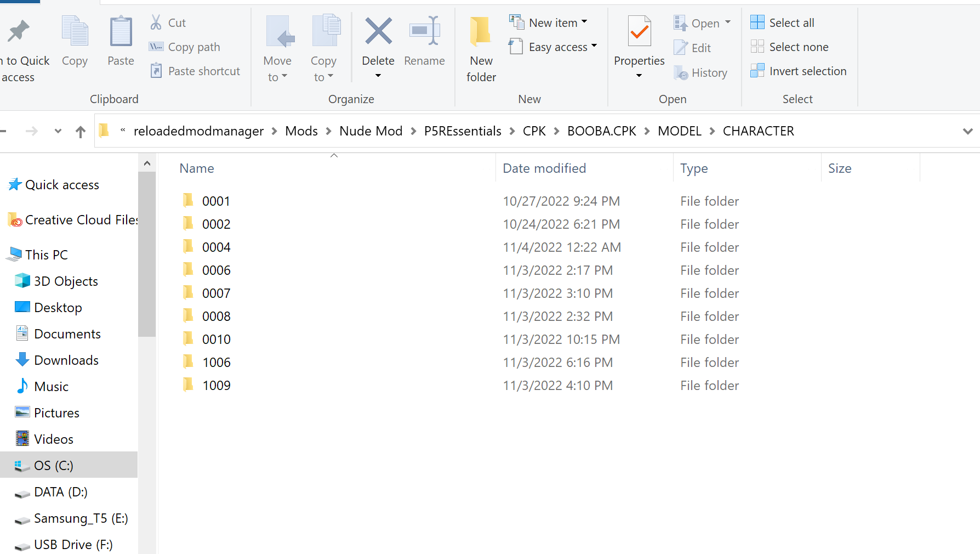Select the folder named 0004

(216, 247)
